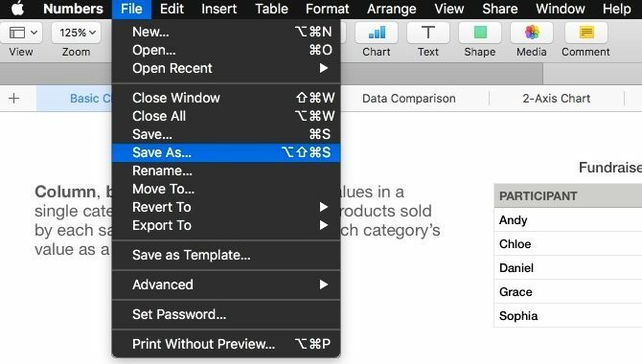This screenshot has height=364, width=642.
Task: Open the Apple menu logo
Action: click(x=17, y=9)
